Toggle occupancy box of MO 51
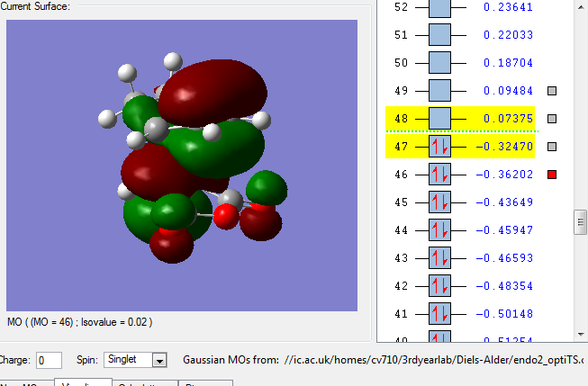 pos(439,35)
